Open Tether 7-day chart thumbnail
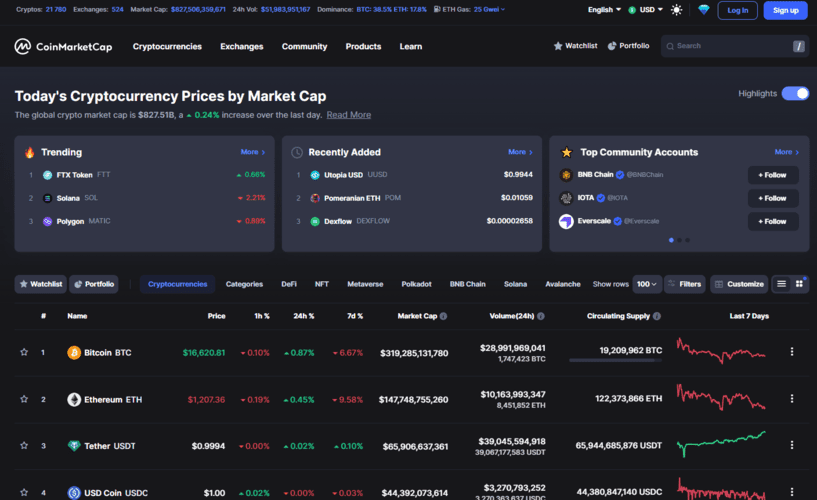 pos(721,444)
